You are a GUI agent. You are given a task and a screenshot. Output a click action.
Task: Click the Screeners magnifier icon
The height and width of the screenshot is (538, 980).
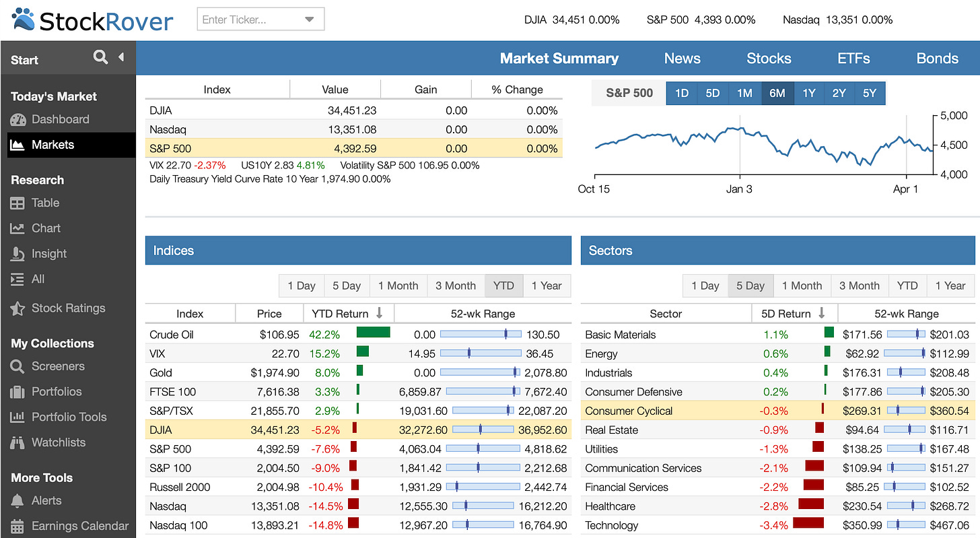17,366
